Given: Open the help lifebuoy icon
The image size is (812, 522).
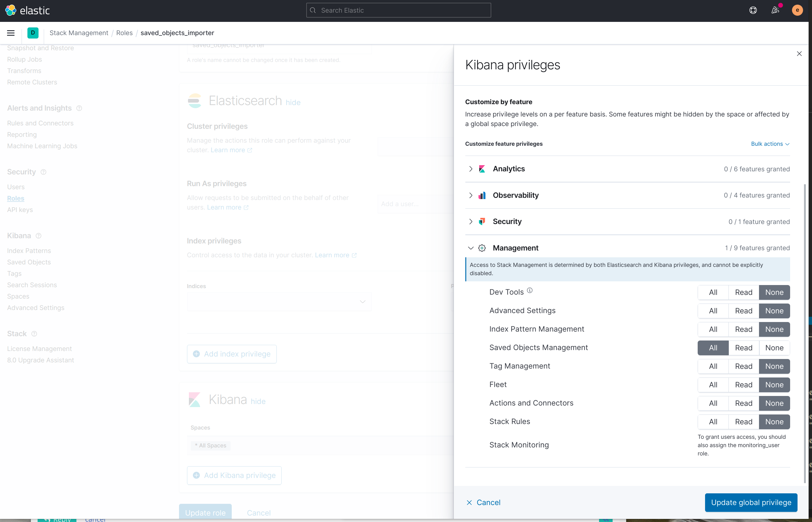Looking at the screenshot, I should click(x=753, y=10).
